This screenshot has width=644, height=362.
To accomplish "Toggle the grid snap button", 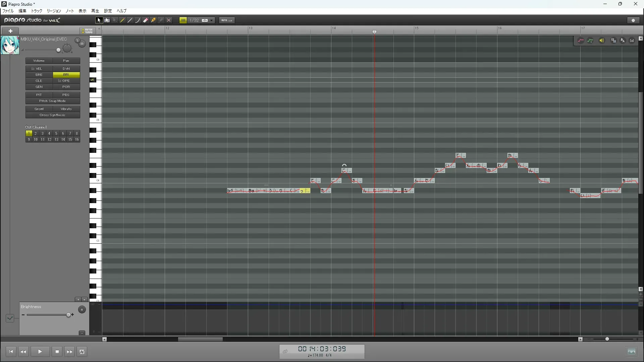I will tap(183, 20).
